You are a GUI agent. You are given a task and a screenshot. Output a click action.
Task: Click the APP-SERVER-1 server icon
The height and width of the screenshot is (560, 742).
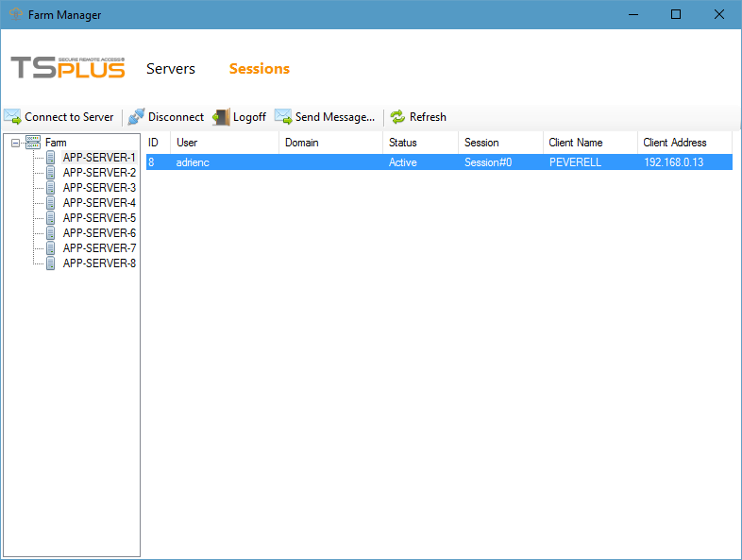(51, 157)
